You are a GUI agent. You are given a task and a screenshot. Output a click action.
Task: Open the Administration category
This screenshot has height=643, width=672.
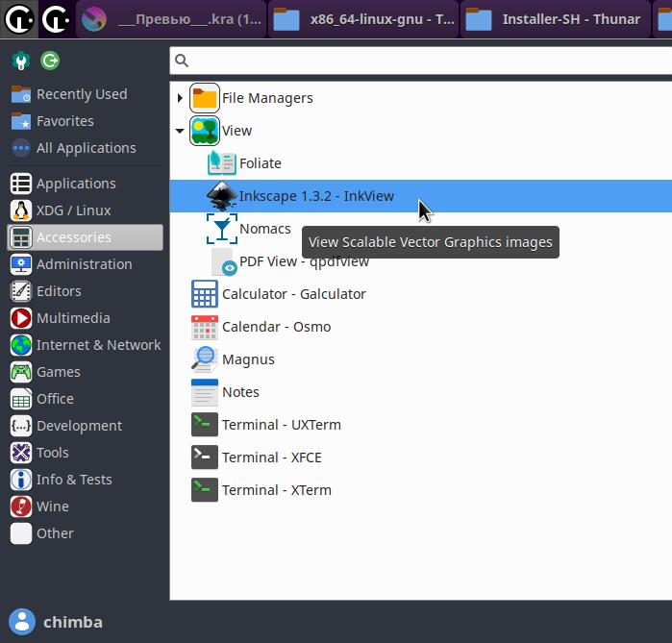click(x=86, y=264)
